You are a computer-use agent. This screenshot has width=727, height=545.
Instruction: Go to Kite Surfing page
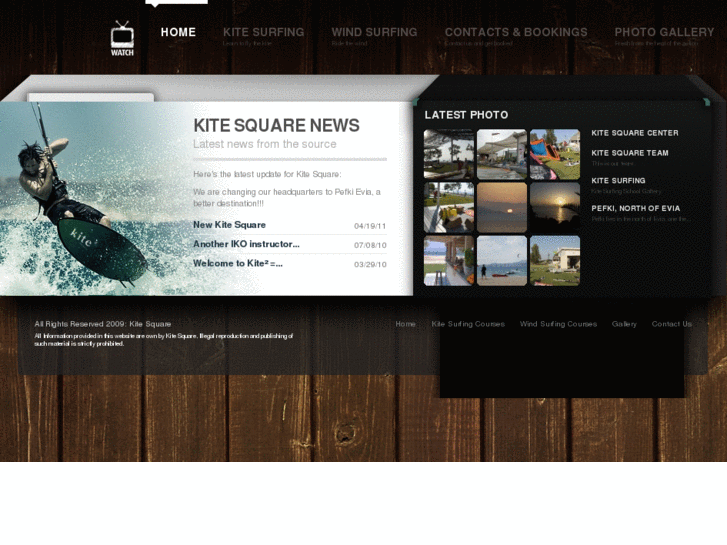[x=263, y=32]
